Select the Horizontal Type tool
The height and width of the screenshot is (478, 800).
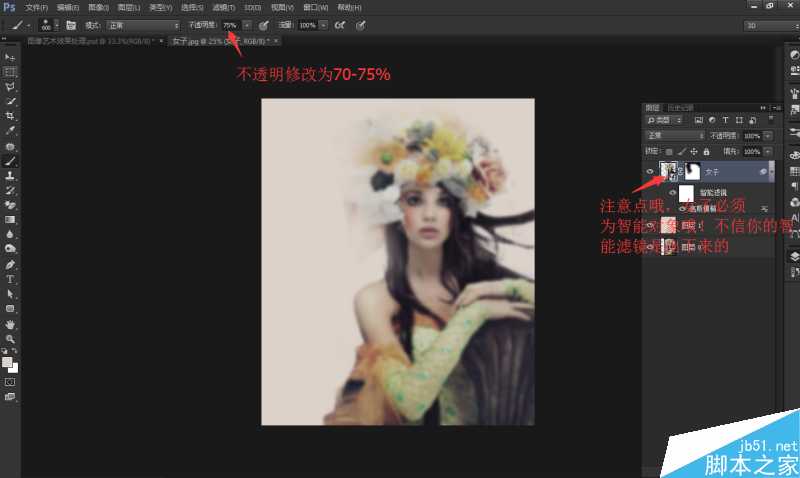(10, 279)
